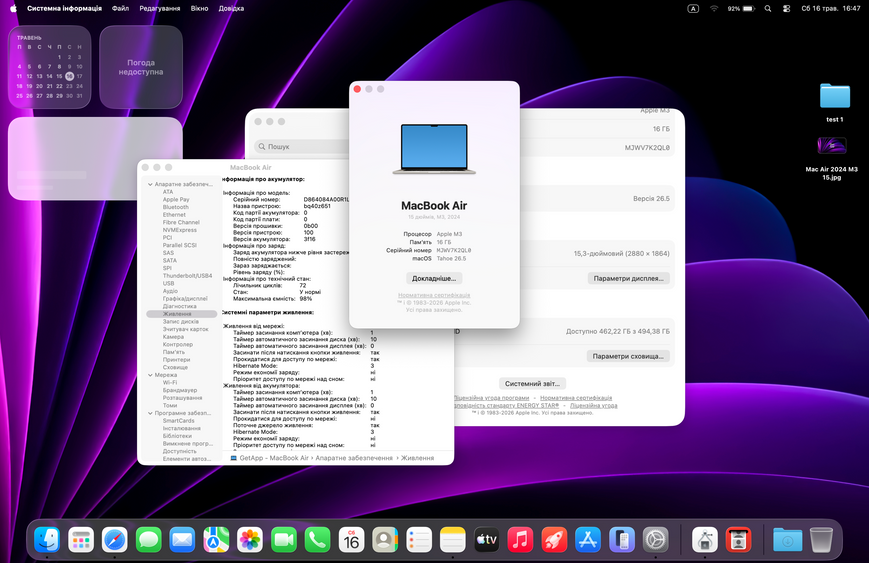The height and width of the screenshot is (563, 869).
Task: Open the Downloads folder in the Dock
Action: click(788, 539)
